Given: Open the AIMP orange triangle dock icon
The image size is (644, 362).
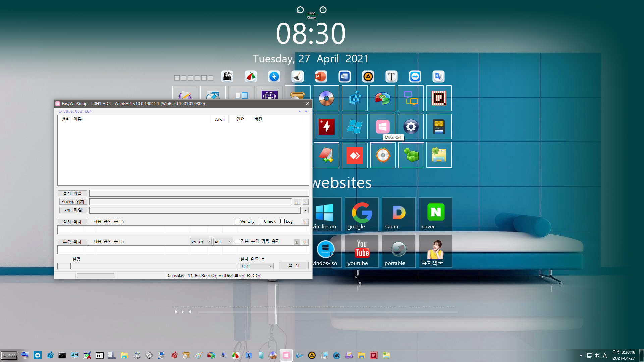Looking at the screenshot, I should click(x=368, y=77).
